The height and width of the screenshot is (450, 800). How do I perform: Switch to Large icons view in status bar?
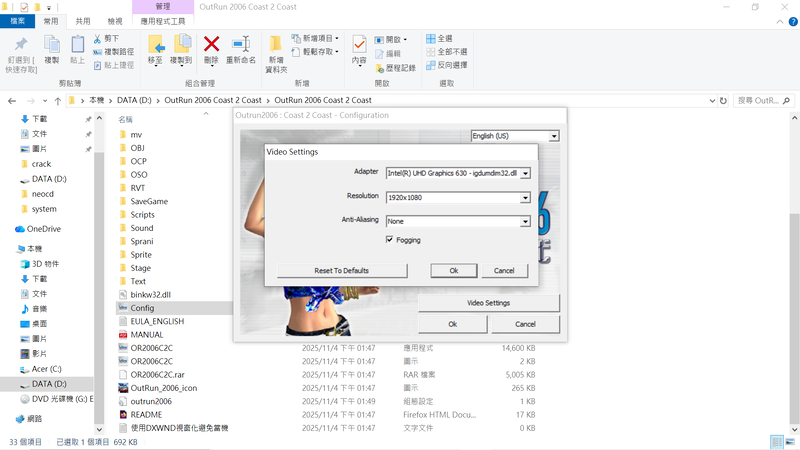790,442
